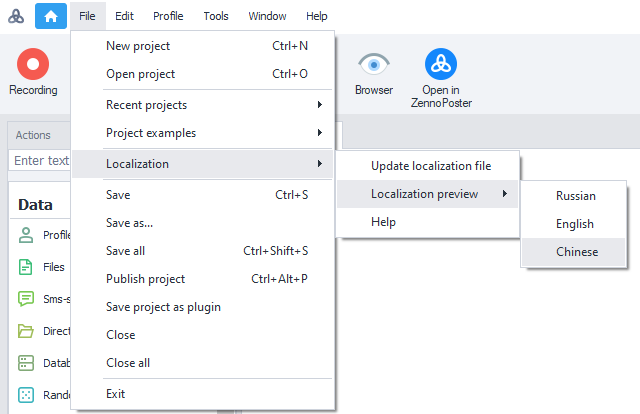The image size is (640, 414).
Task: Click the Recording button icon
Action: point(33,65)
